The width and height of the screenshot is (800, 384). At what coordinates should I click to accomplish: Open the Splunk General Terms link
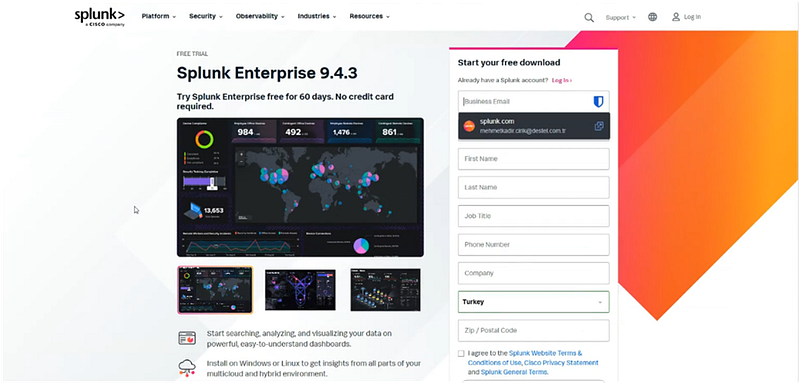tap(513, 372)
